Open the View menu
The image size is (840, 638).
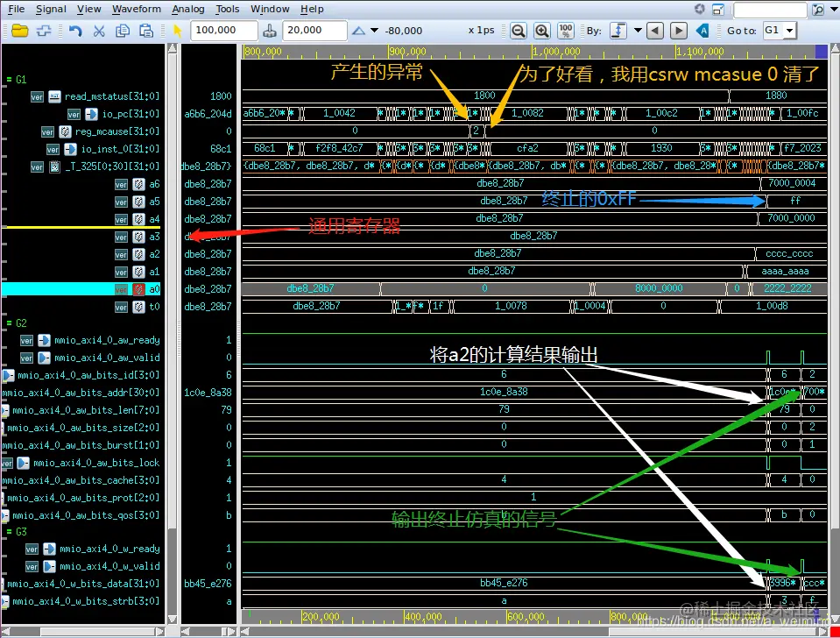point(88,9)
